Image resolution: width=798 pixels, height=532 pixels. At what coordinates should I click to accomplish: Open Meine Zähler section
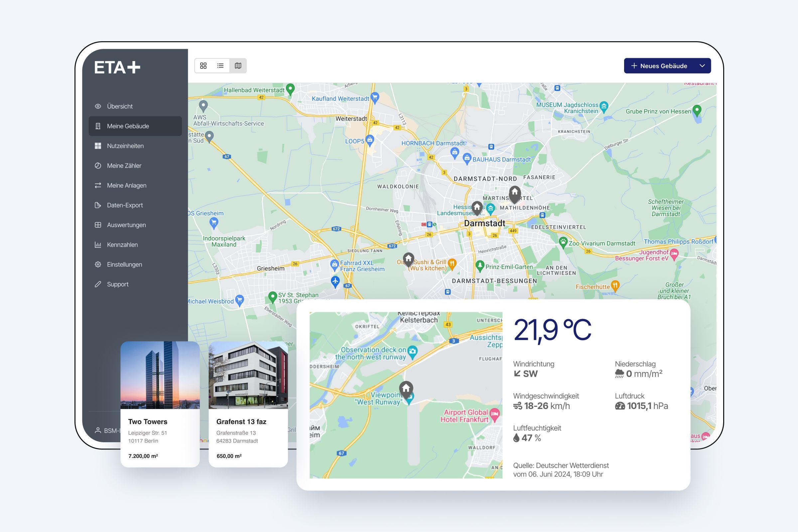(135, 166)
